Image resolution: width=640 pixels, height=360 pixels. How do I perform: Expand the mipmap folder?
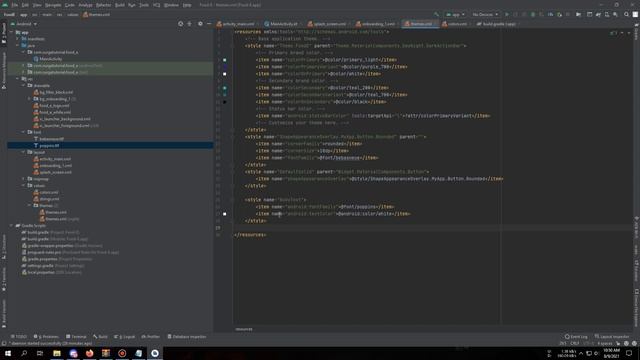tap(24, 179)
